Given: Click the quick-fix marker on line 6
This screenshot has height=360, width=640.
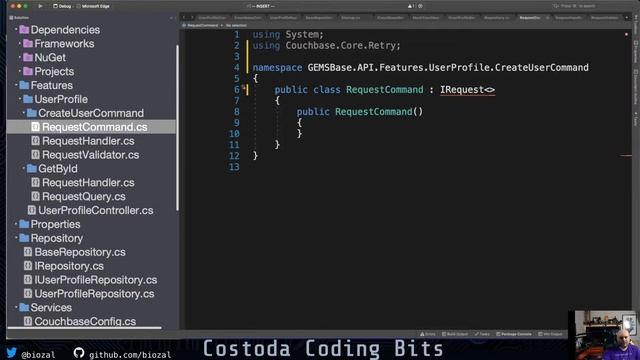Looking at the screenshot, I should [244, 88].
